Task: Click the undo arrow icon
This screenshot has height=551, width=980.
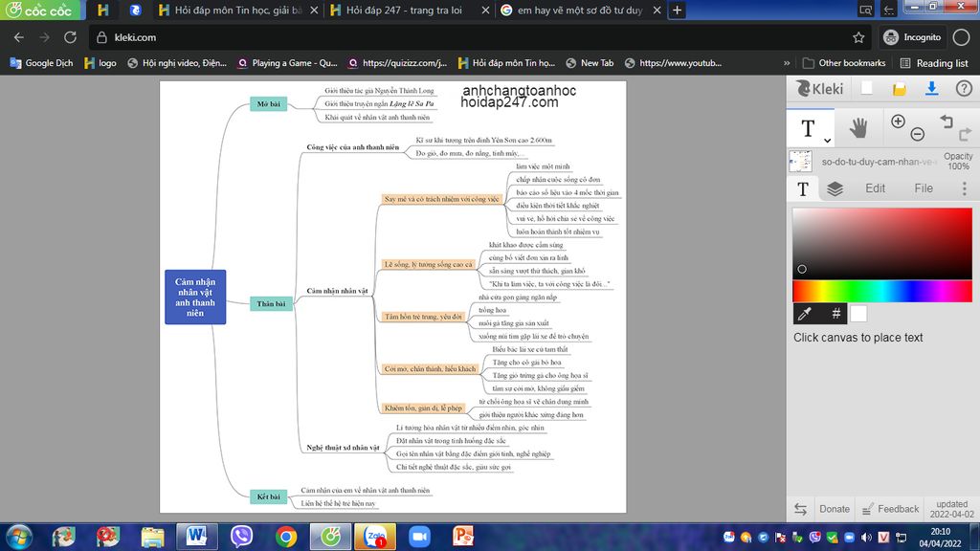Action: pos(947,121)
